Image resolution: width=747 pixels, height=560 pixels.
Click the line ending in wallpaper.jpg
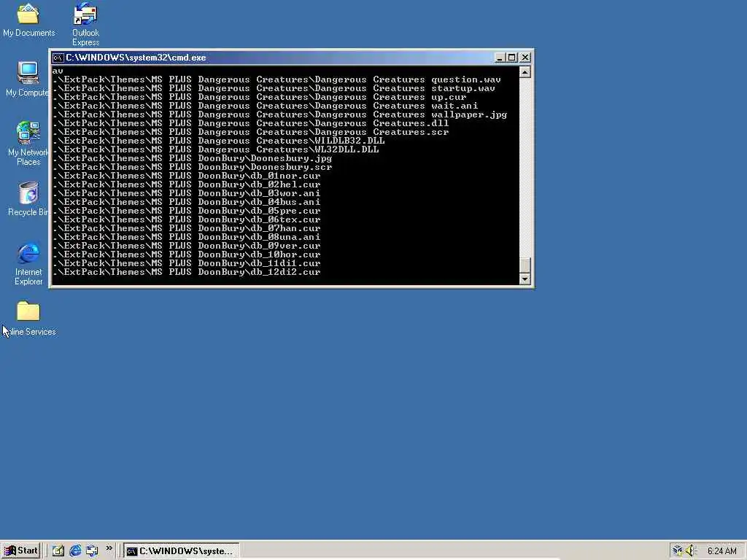click(x=279, y=114)
